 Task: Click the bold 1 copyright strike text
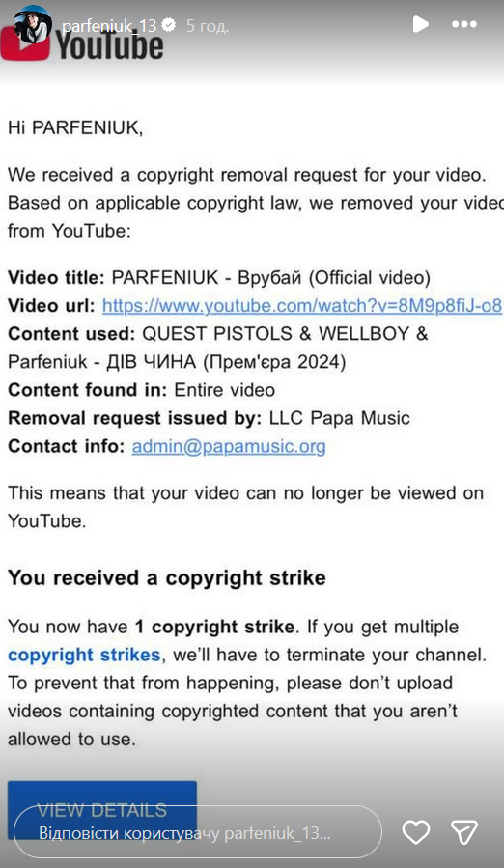coord(215,627)
